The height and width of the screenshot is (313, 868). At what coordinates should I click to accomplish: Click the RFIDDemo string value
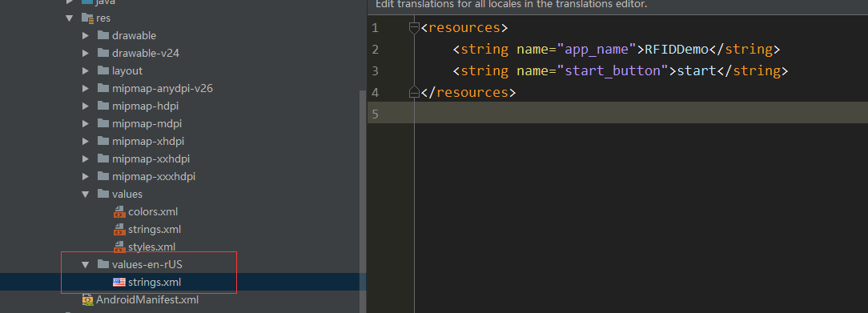point(677,49)
